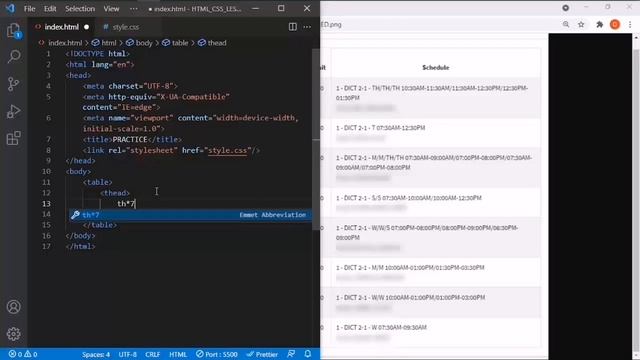Open the Explorer view in the activity bar
Image resolution: width=640 pixels, height=360 pixels.
(x=13, y=31)
